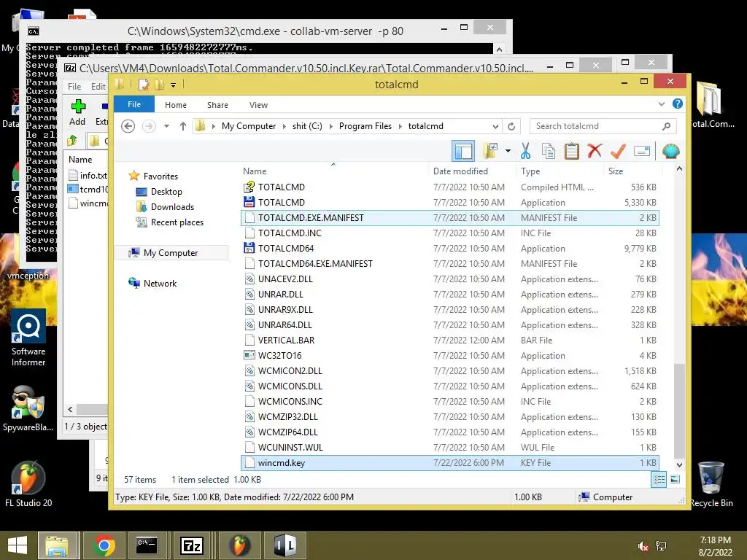The height and width of the screenshot is (560, 747).
Task: Select WCMICONS.DLL file row
Action: click(450, 386)
